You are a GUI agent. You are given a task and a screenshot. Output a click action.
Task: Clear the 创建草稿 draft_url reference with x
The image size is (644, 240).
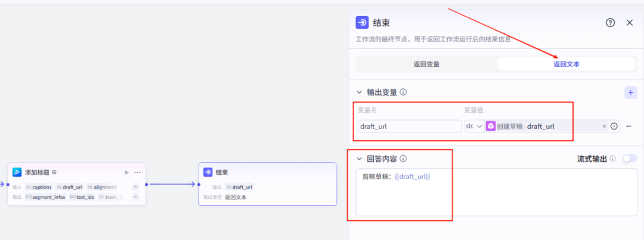(604, 126)
